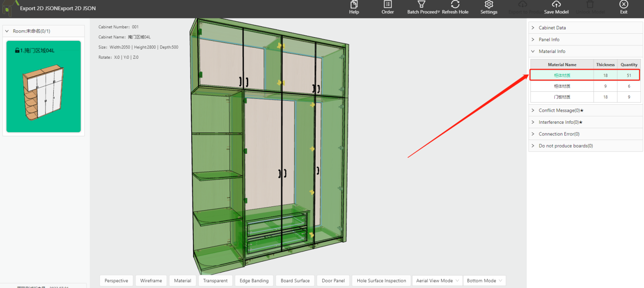The image size is (644, 288).
Task: Select the 柜体材质 row with thickness 9
Action: (585, 86)
